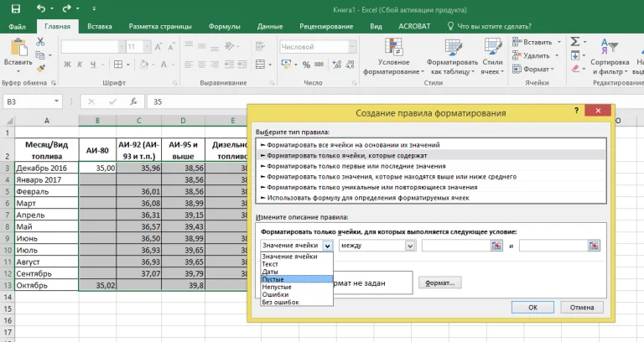Click range picker icon of first value field

(496, 246)
